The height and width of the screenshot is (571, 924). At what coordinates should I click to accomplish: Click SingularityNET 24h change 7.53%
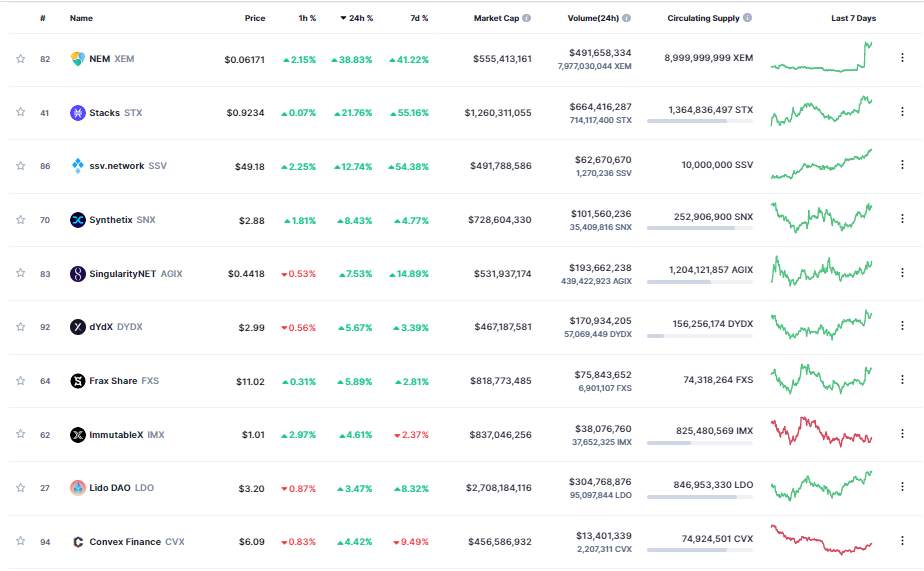[355, 274]
